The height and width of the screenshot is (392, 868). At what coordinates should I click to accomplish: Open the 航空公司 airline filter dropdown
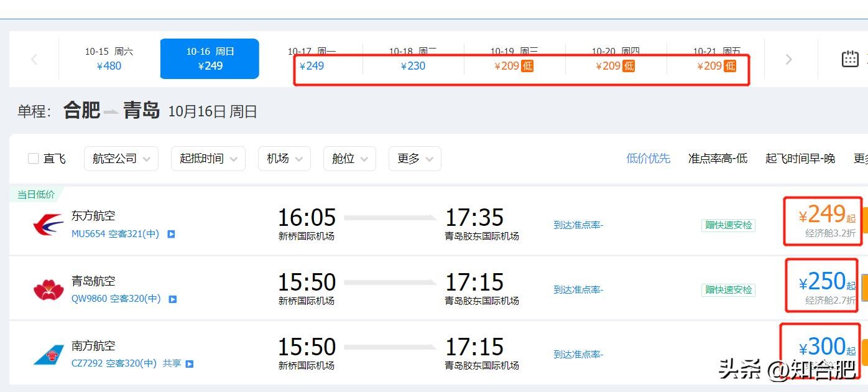click(121, 159)
